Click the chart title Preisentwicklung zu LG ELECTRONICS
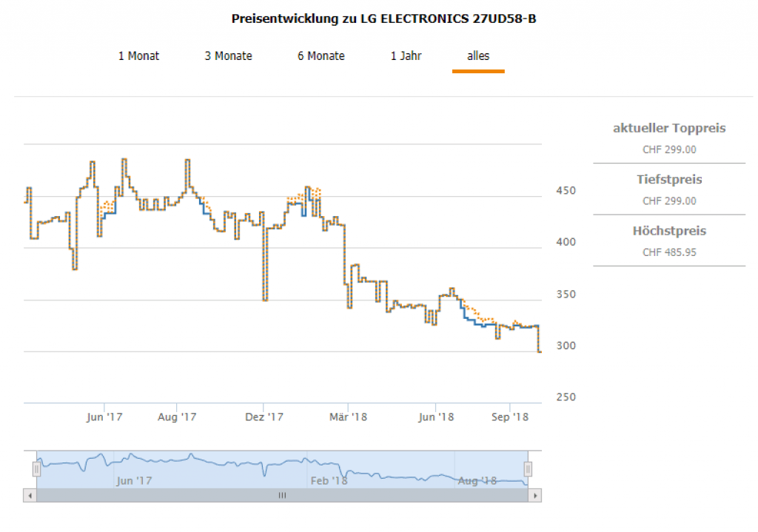The width and height of the screenshot is (758, 532). [x=383, y=18]
